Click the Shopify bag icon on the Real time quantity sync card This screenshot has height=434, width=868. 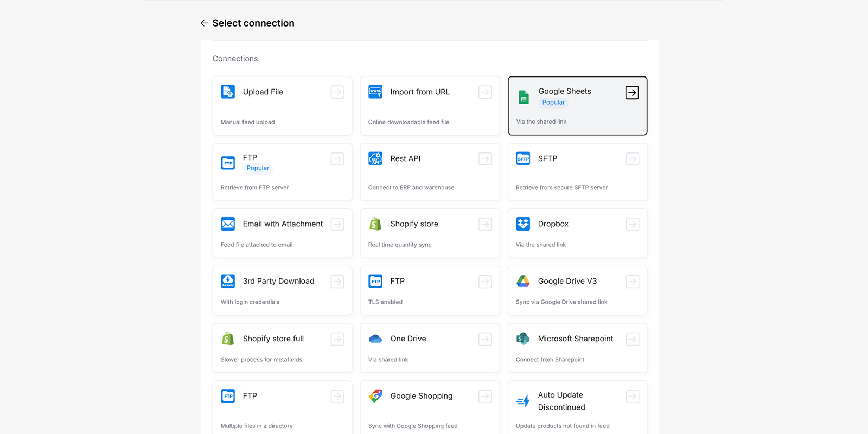[375, 224]
